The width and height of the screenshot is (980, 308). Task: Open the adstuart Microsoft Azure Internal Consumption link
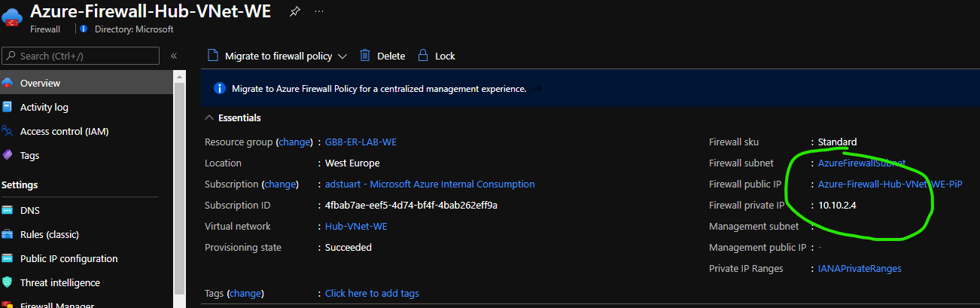pos(430,184)
